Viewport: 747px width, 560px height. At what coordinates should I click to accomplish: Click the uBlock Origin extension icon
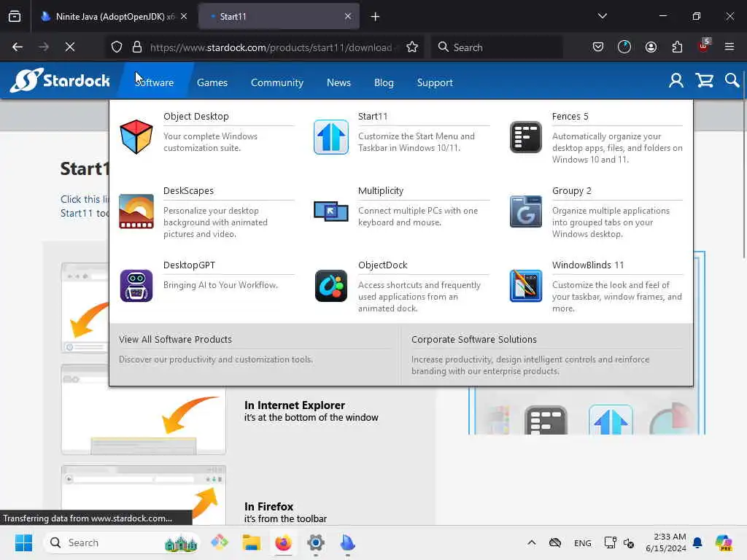(704, 46)
